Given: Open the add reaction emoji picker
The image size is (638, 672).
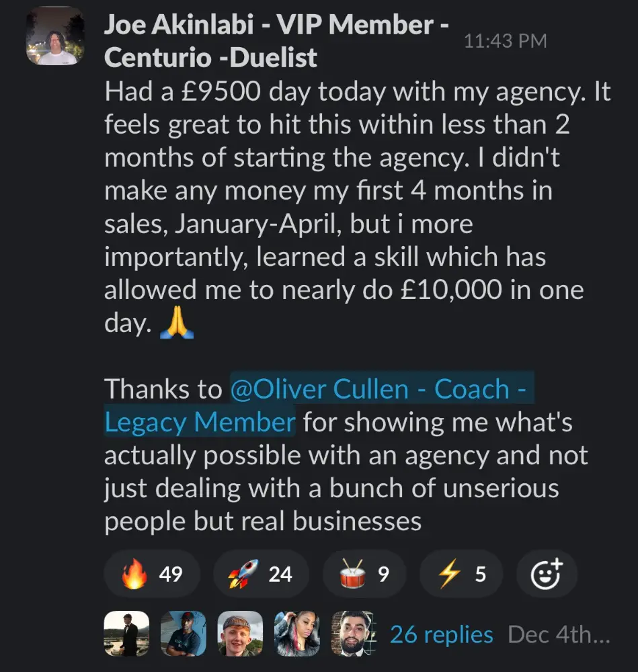Looking at the screenshot, I should point(546,574).
